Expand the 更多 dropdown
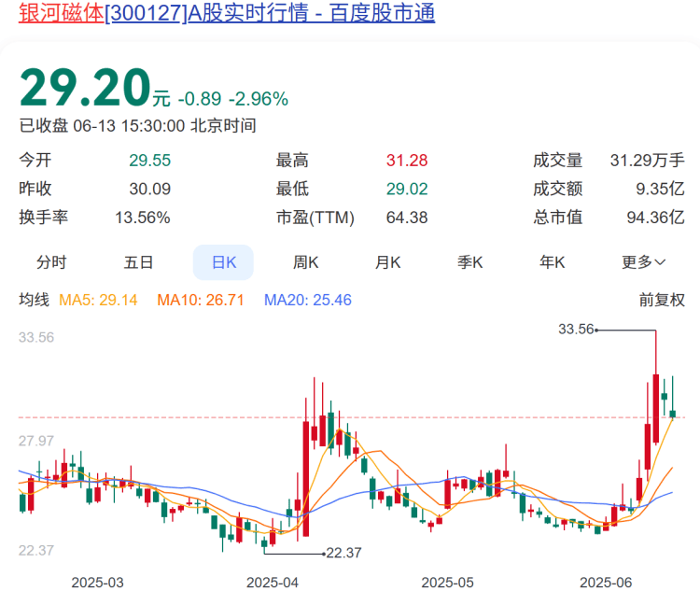The height and width of the screenshot is (591, 700). pyautogui.click(x=643, y=262)
